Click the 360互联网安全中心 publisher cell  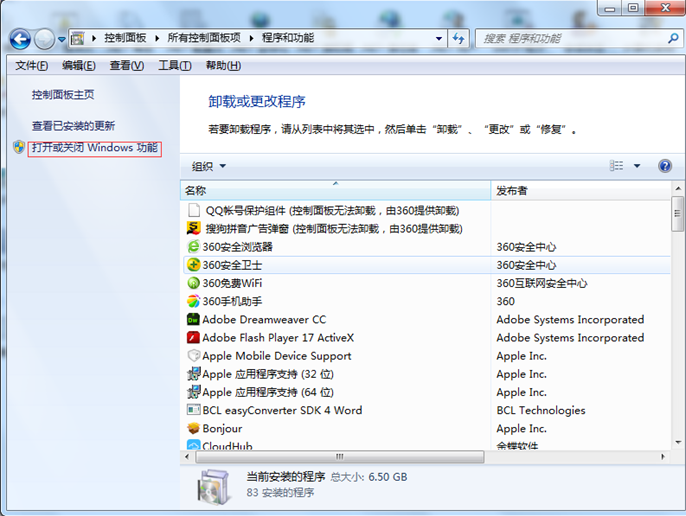point(542,284)
